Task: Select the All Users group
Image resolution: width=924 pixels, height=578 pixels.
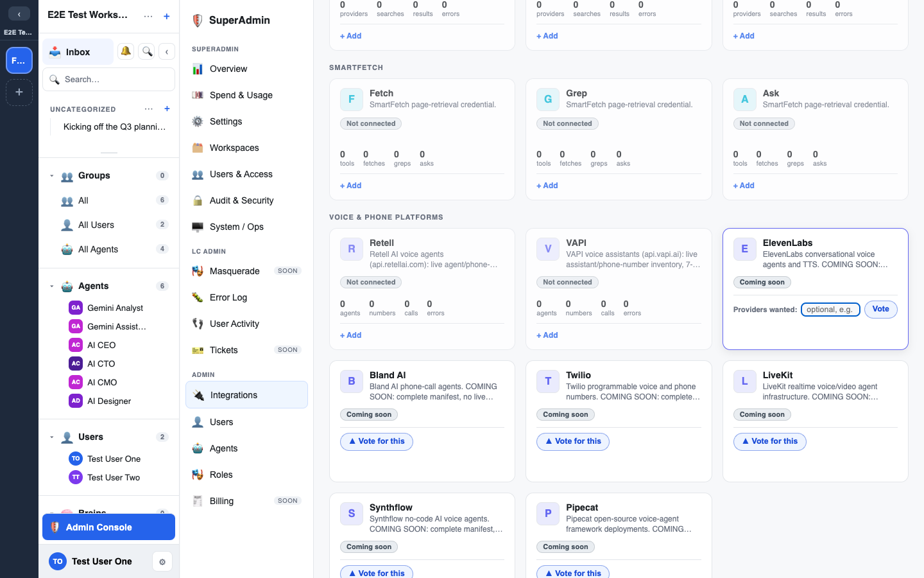Action: click(x=108, y=225)
